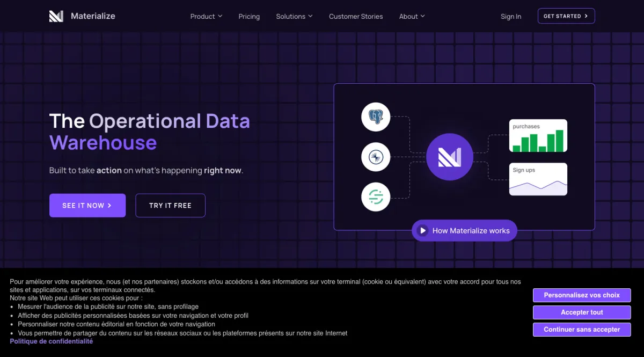This screenshot has height=357, width=644.
Task: Open the Sign ups line chart card
Action: [x=538, y=179]
